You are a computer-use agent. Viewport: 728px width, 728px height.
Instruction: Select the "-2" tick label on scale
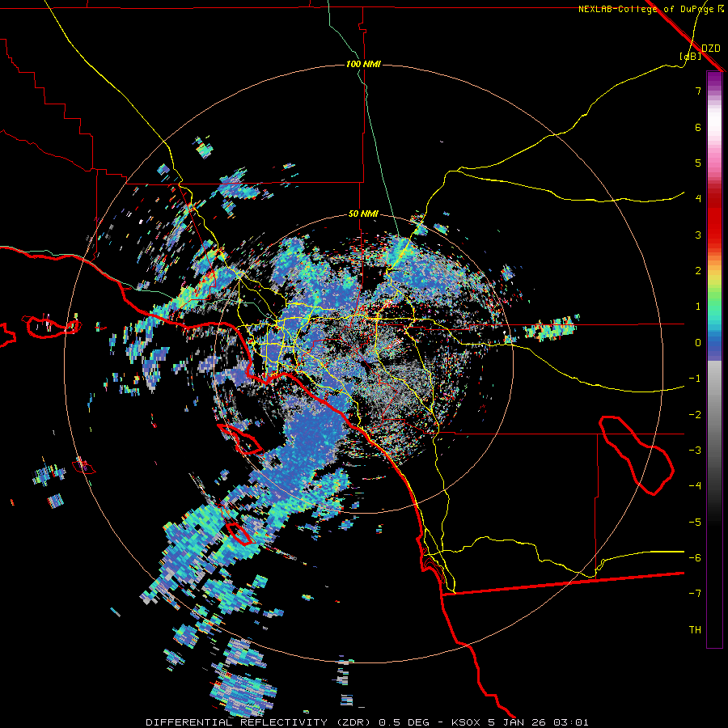click(695, 415)
